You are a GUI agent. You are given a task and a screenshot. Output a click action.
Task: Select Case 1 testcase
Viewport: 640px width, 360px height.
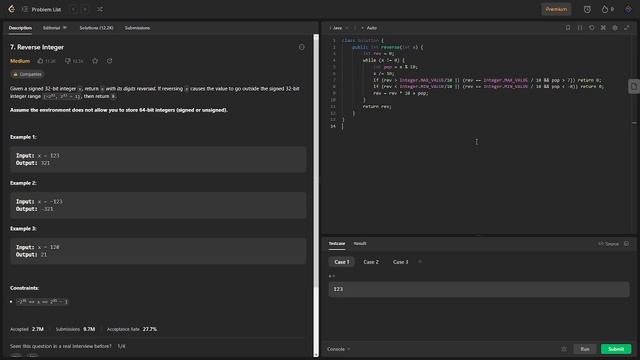coord(342,262)
